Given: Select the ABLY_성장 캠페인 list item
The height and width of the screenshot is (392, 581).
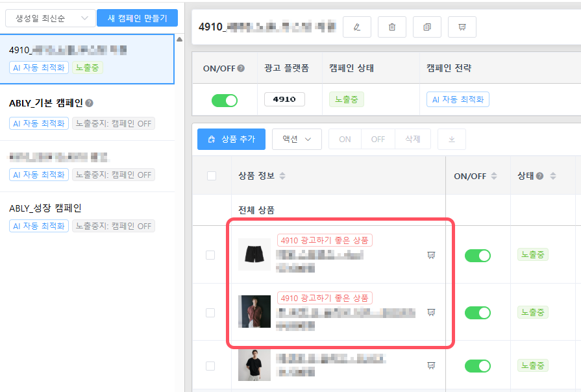Looking at the screenshot, I should click(x=87, y=217).
